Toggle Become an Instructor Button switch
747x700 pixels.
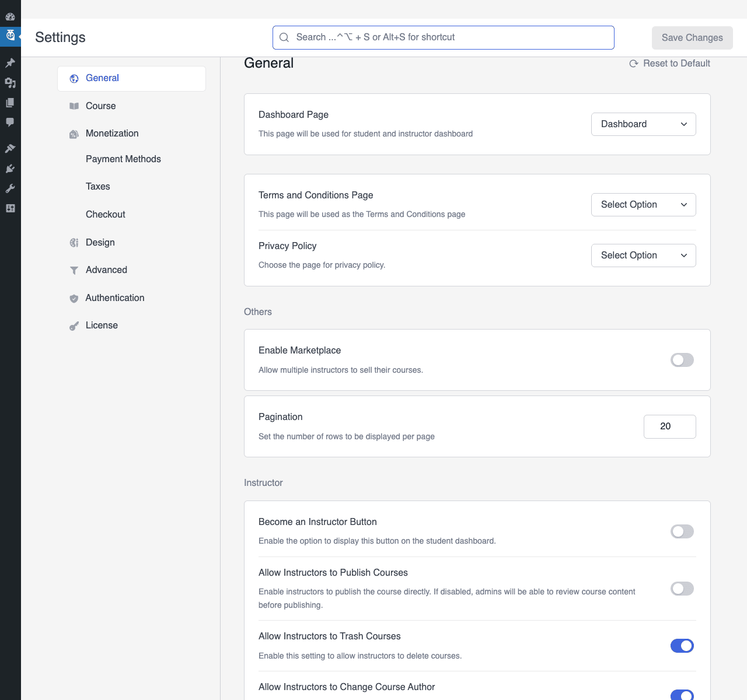pos(682,531)
